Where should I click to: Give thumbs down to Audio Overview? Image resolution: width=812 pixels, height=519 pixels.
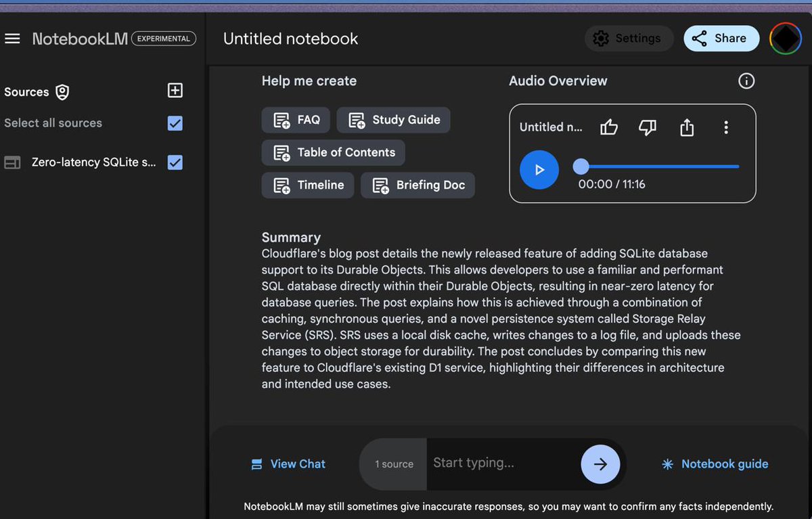(x=648, y=127)
